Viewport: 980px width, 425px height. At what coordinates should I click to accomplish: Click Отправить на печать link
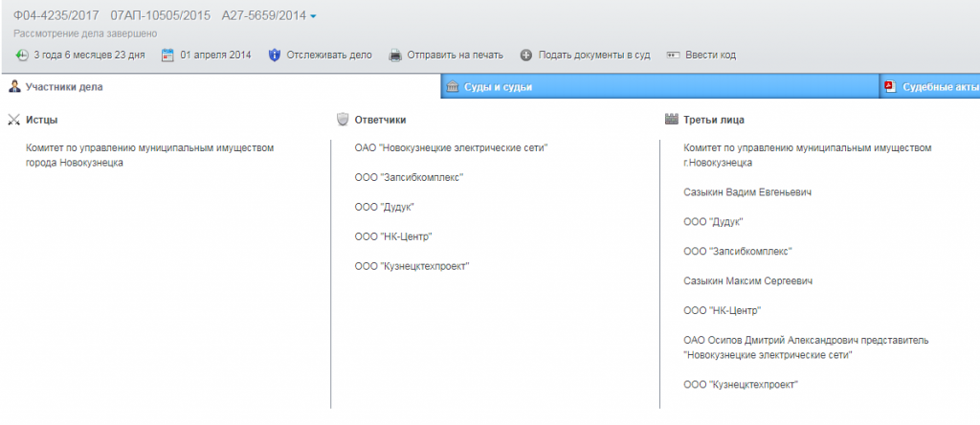point(455,55)
